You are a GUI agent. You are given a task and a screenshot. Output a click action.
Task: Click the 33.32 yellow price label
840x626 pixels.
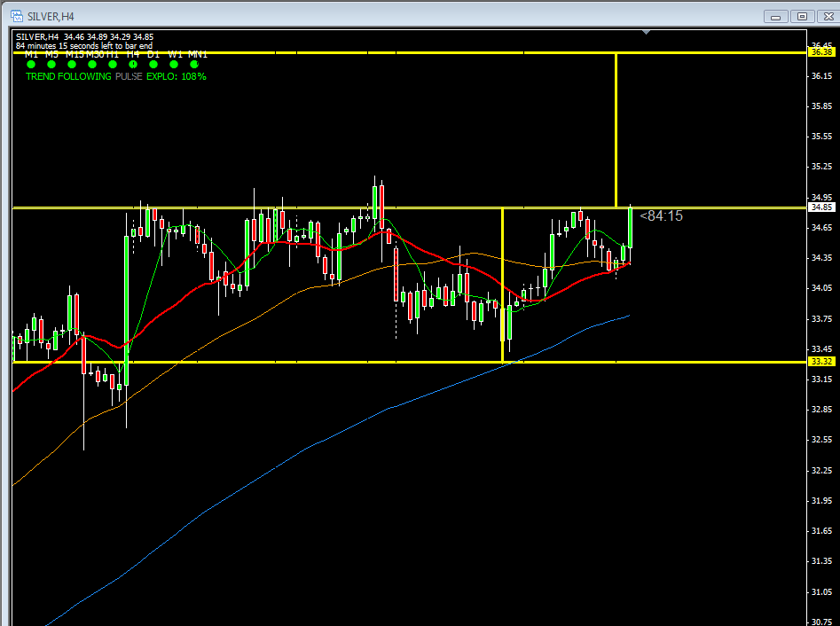(820, 362)
